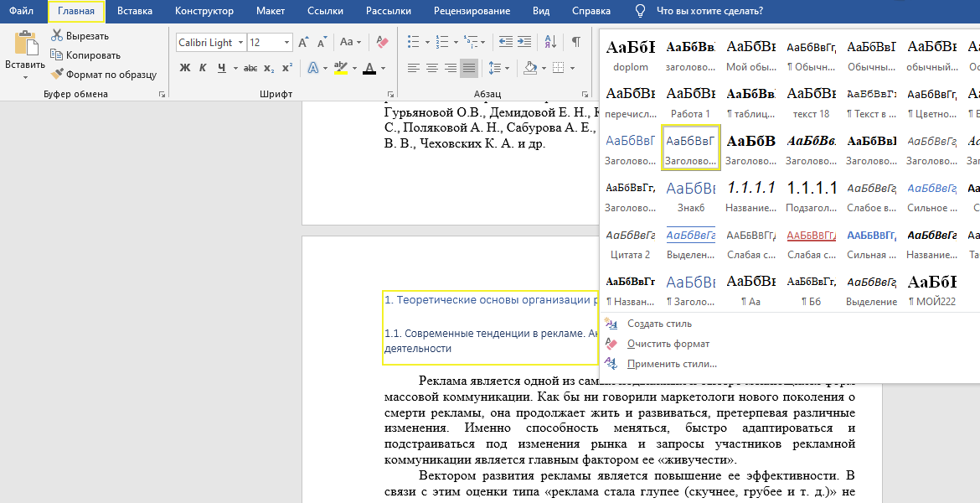Apply strikethrough formatting to text
Image resolution: width=980 pixels, height=503 pixels.
[251, 68]
